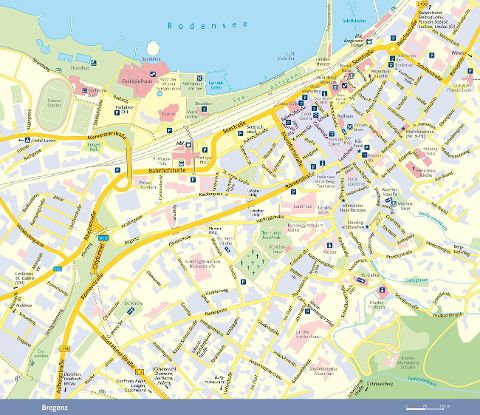Viewport: 480px width, 415px height.
Task: Click the Bregenz title in footer bar
Action: click(51, 407)
